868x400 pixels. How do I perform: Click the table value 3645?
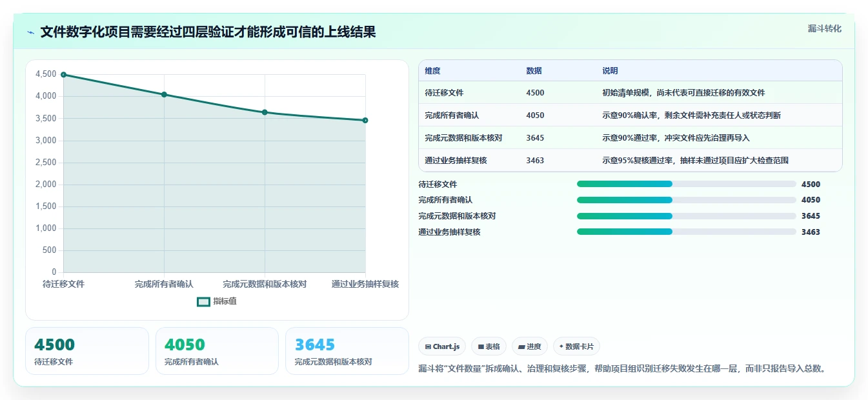tap(535, 138)
